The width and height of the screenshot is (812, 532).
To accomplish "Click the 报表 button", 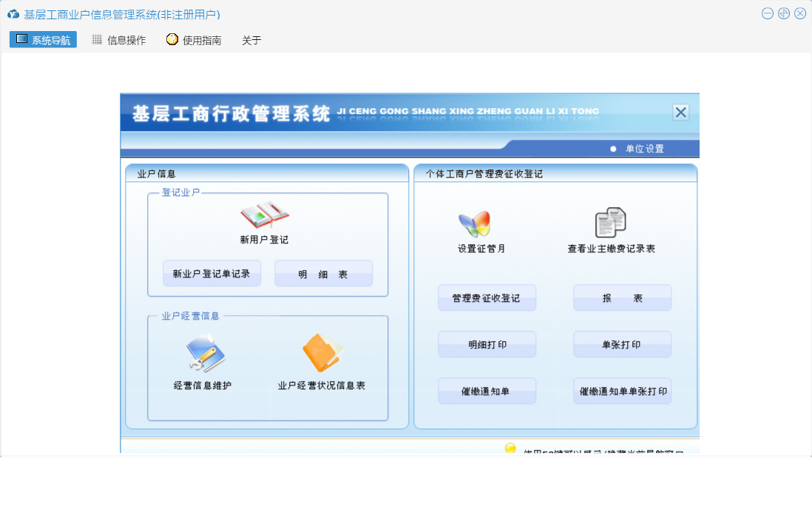I will pyautogui.click(x=622, y=298).
